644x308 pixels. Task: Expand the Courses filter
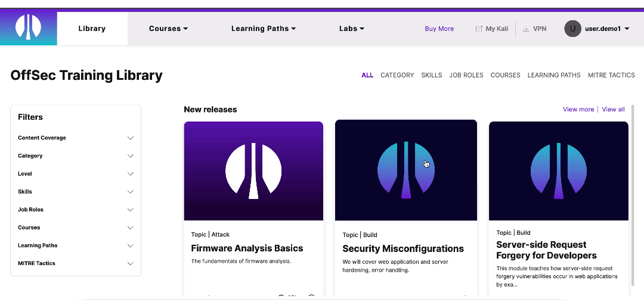pos(76,228)
